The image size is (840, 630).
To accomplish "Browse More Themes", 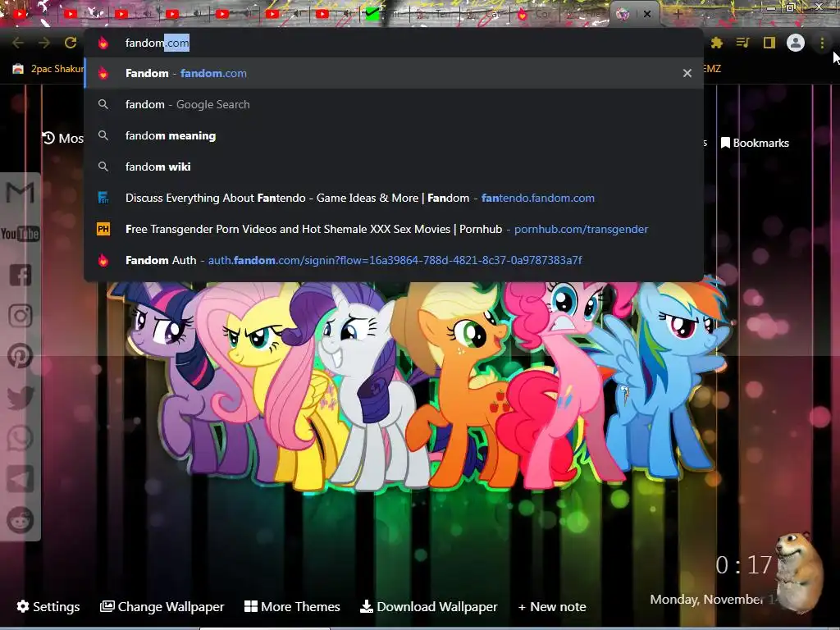I will (x=292, y=606).
